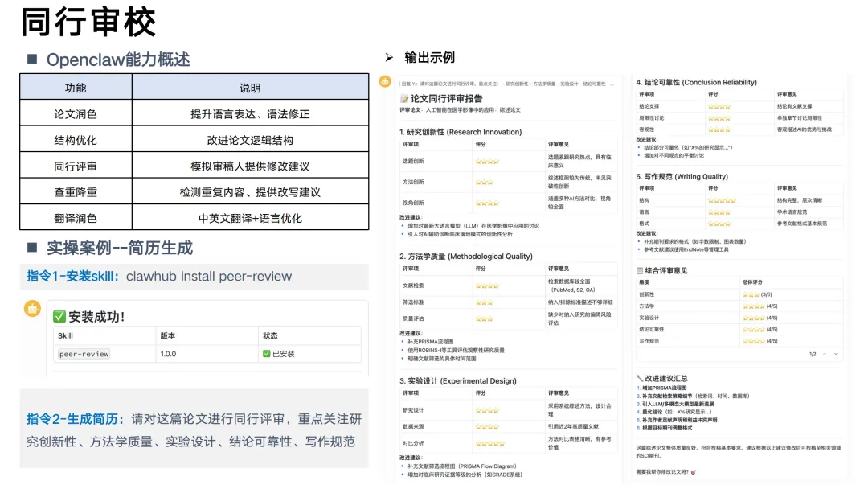Click the 文献检索 row label
The width and height of the screenshot is (868, 489).
[x=414, y=286]
